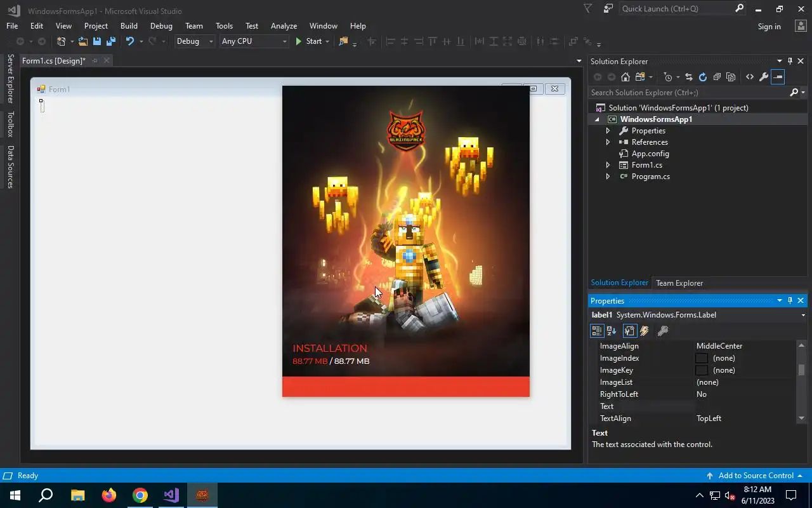Sort the Properties grid alphabetically
This screenshot has width=812, height=508.
612,331
